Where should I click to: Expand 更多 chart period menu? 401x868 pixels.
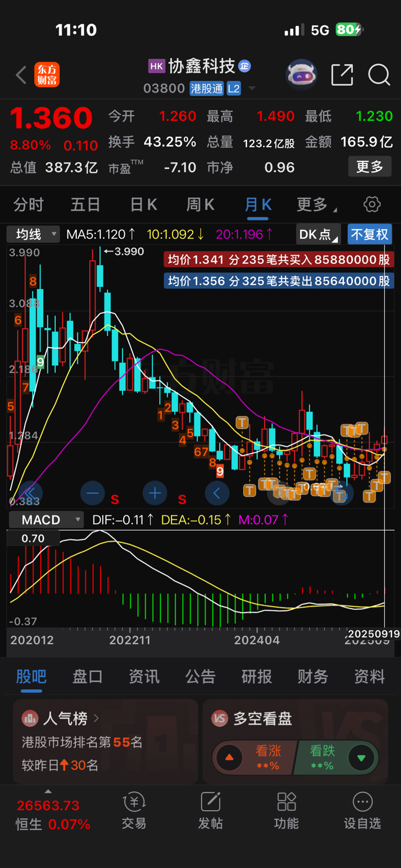pyautogui.click(x=316, y=205)
